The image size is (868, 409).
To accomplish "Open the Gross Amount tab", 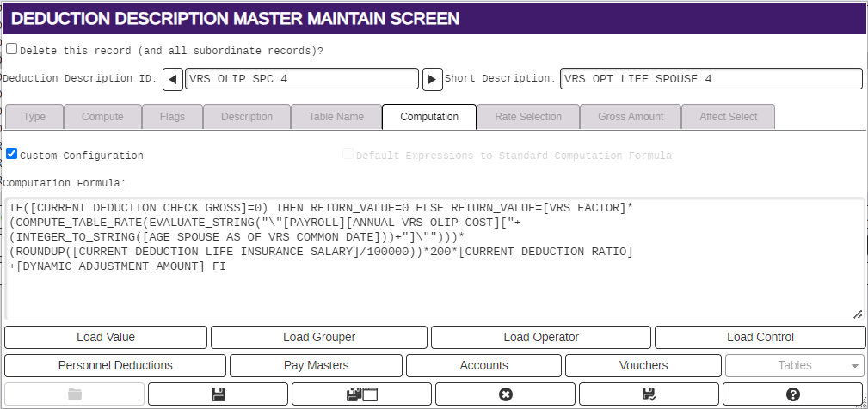I will (x=631, y=117).
